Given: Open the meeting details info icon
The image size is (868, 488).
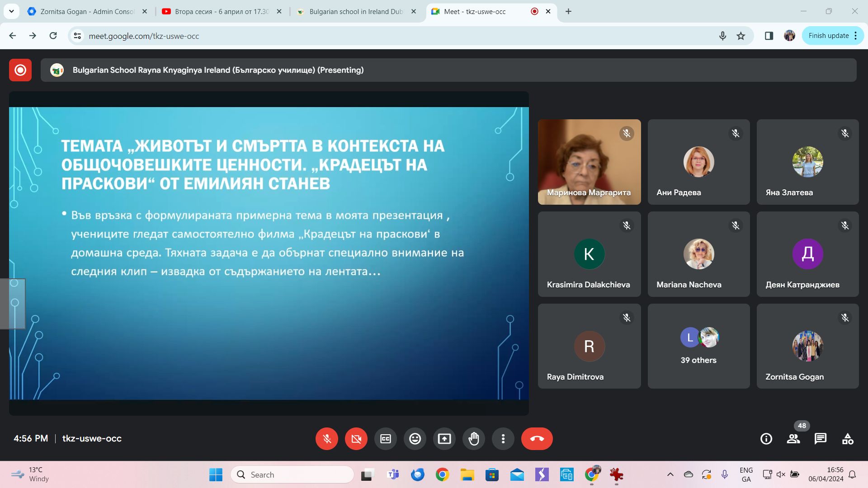Looking at the screenshot, I should [766, 439].
